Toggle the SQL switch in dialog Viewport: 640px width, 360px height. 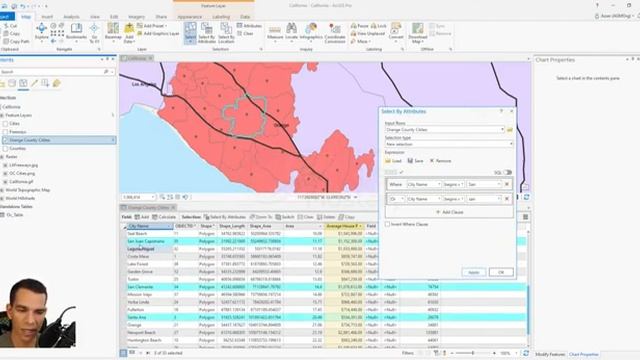click(507, 172)
